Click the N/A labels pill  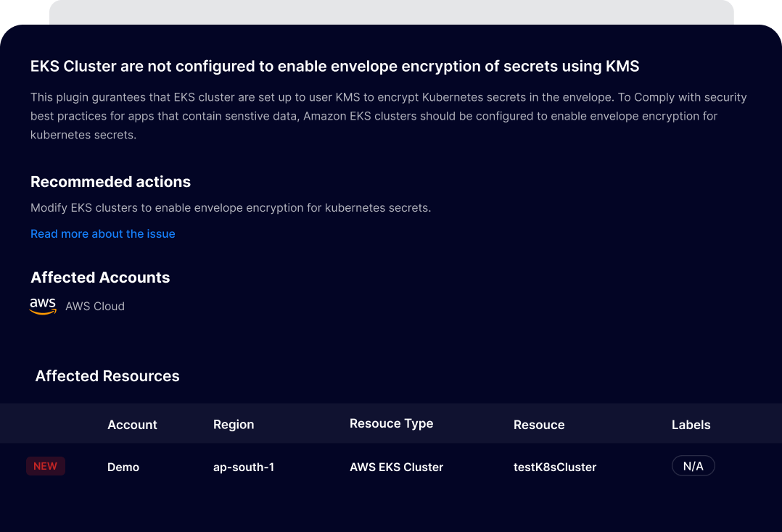click(693, 466)
